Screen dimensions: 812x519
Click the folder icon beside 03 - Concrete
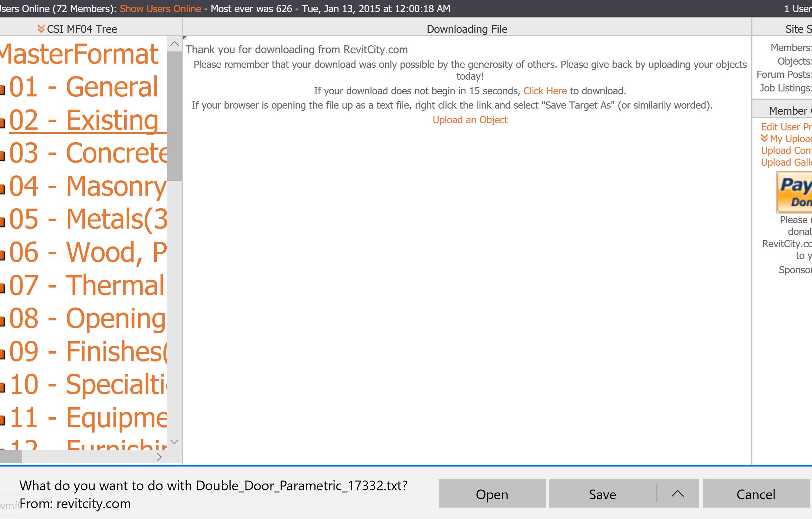click(x=2, y=156)
